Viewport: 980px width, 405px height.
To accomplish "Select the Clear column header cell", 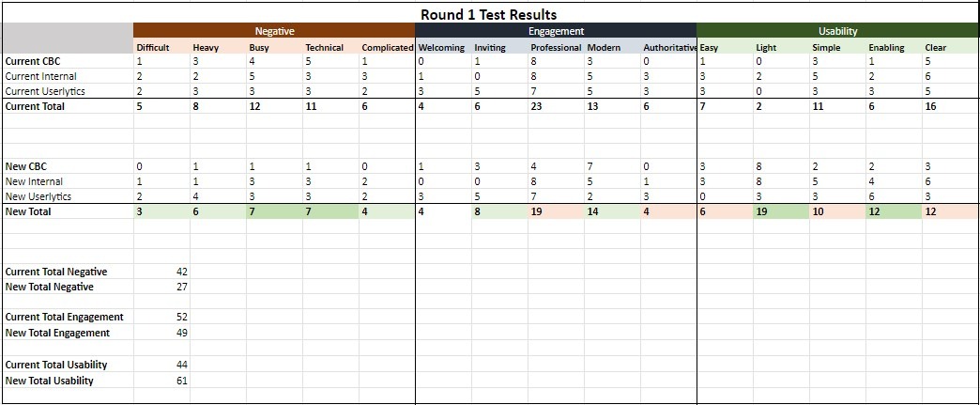I will pos(935,47).
